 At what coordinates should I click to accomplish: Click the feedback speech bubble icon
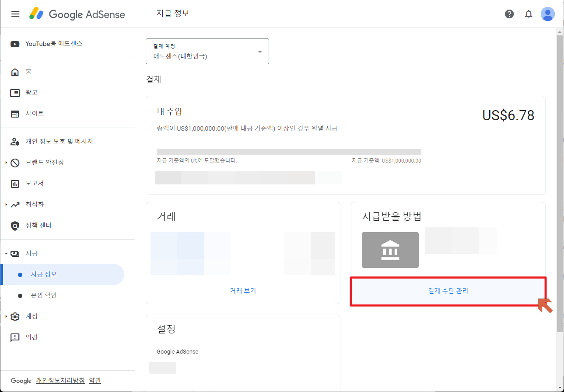point(15,337)
